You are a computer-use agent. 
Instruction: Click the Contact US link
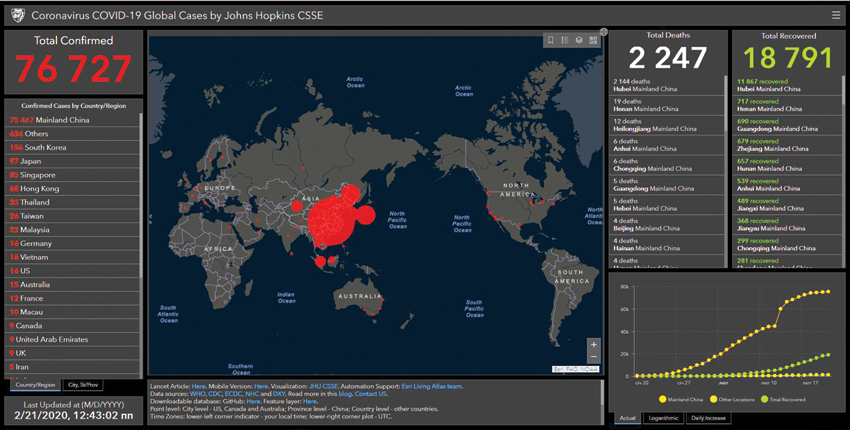point(371,394)
